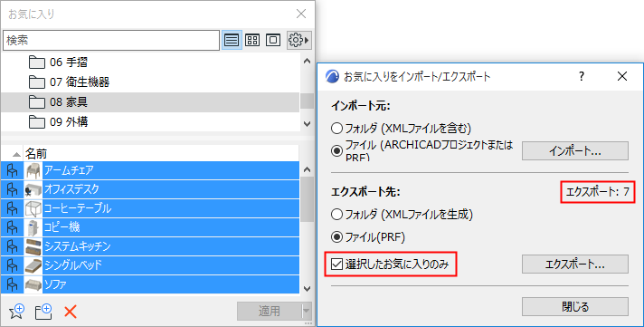
Task: Switch to list view icon
Action: (232, 41)
